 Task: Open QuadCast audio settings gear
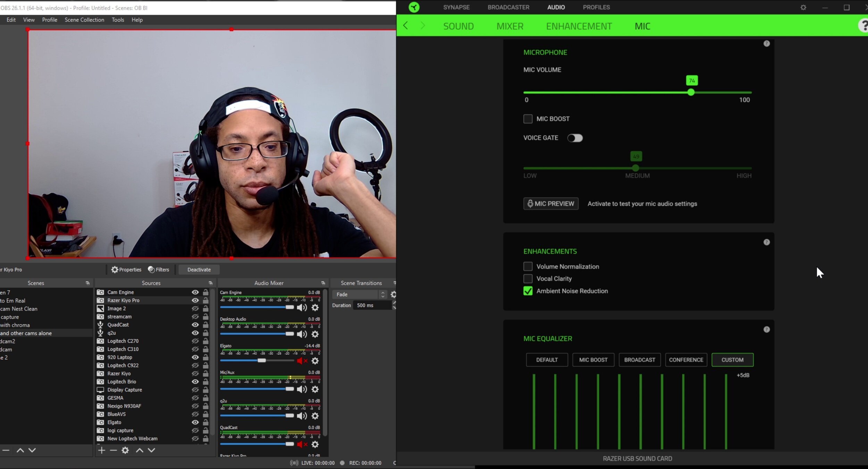click(x=315, y=445)
